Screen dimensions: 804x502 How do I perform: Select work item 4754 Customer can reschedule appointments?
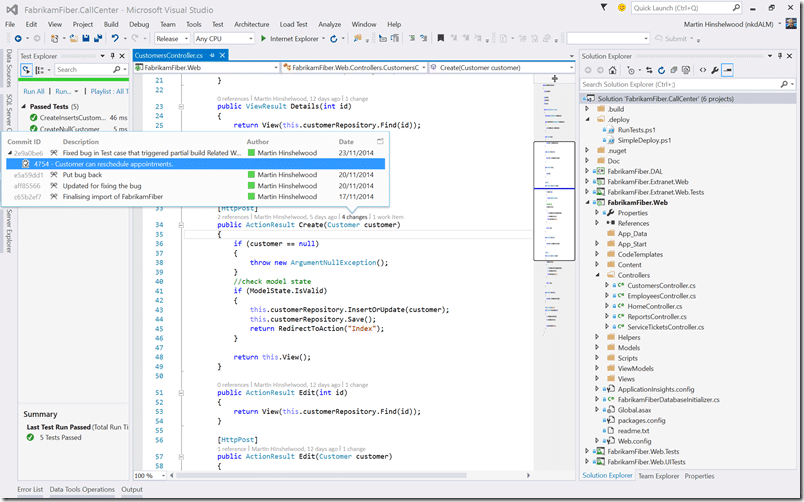click(195, 164)
